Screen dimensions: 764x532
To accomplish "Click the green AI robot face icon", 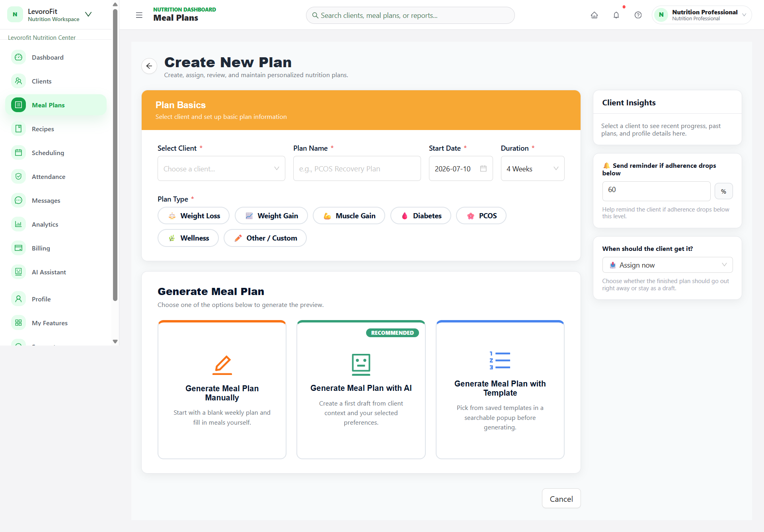I will point(361,365).
